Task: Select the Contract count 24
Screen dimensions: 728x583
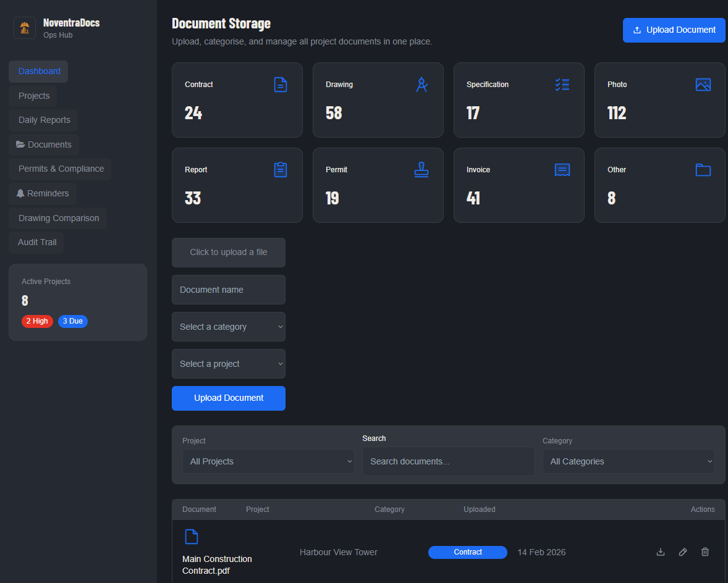Action: pos(193,113)
